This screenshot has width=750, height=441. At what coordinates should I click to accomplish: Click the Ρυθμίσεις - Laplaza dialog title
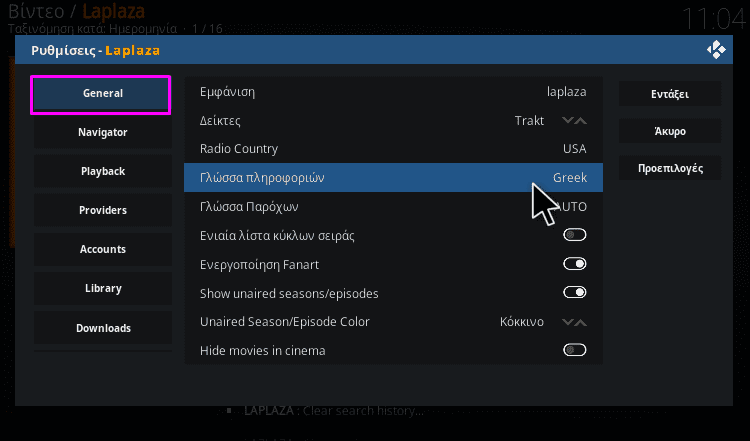coord(95,50)
